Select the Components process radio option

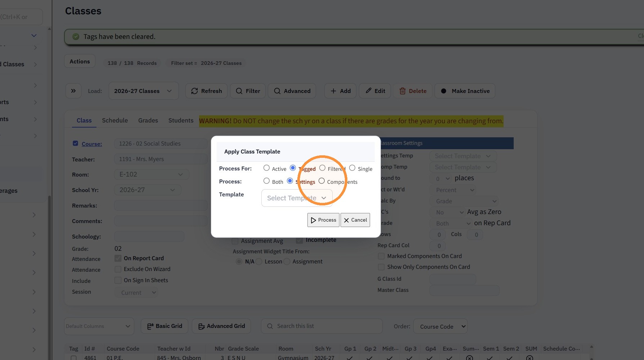[x=321, y=181]
